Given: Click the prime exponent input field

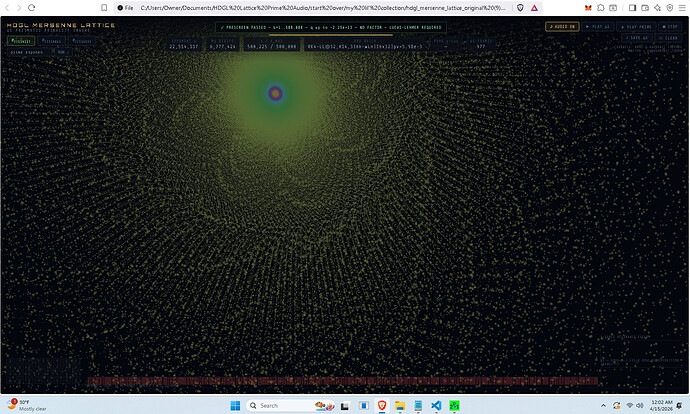Looking at the screenshot, I should pos(27,50).
